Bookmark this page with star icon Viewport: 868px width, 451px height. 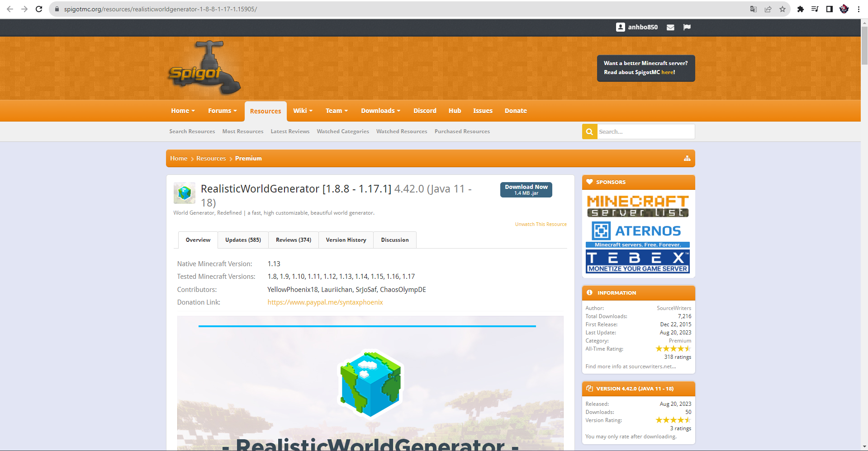(783, 9)
